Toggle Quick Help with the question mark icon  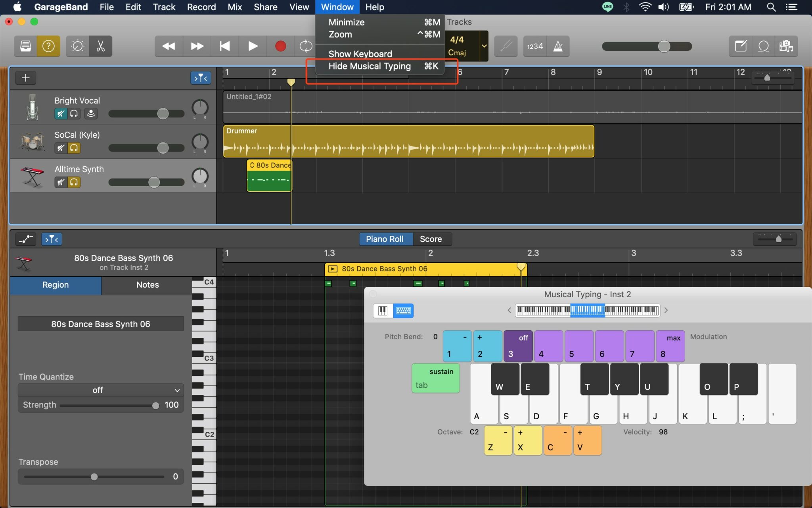click(x=49, y=46)
